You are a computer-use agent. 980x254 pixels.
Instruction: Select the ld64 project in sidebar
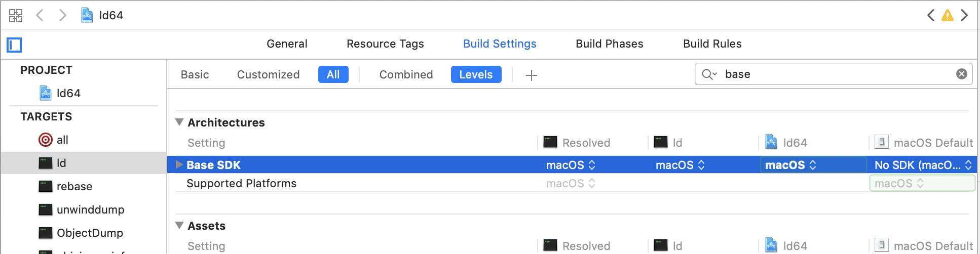coord(68,93)
